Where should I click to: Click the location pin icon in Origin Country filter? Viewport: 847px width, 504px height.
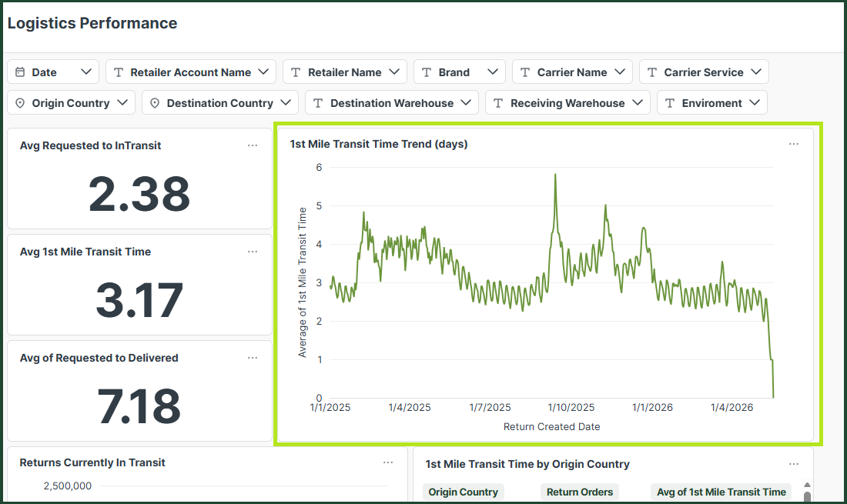[20, 103]
